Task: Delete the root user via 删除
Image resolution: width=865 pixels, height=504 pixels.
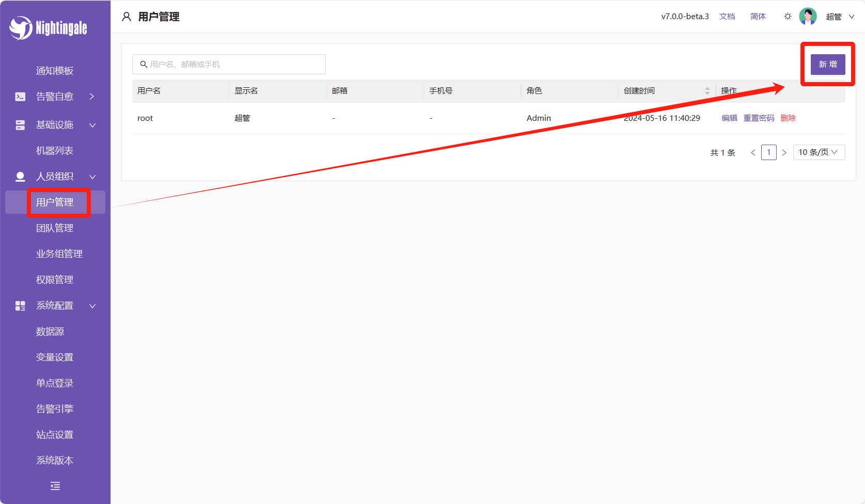Action: click(x=788, y=118)
